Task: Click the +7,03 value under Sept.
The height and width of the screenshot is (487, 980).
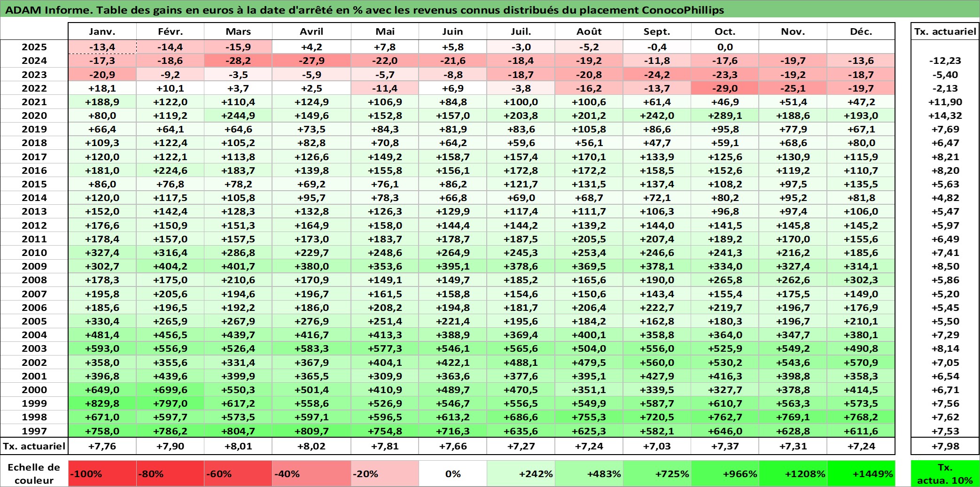Action: tap(657, 446)
